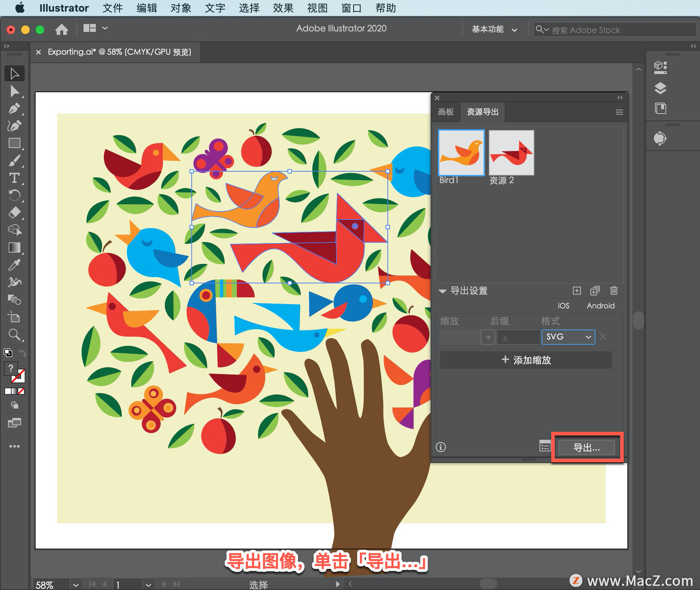Select the Warp tool

coord(15,282)
